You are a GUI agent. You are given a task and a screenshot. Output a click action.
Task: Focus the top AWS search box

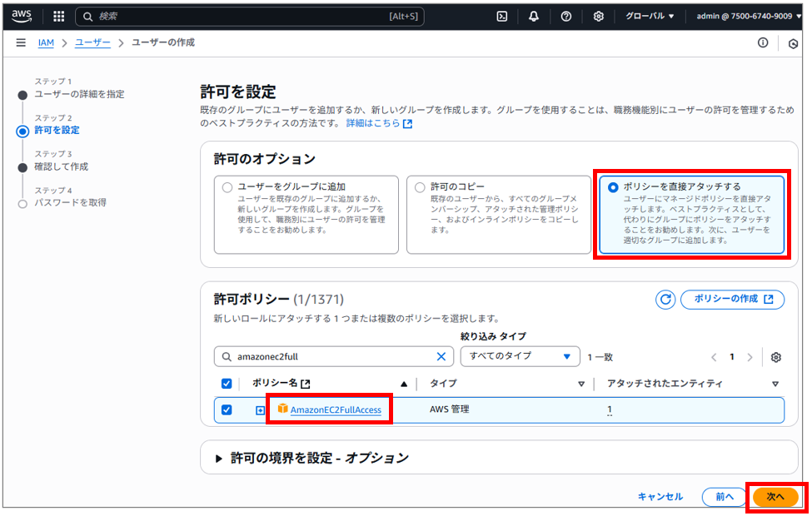click(250, 17)
